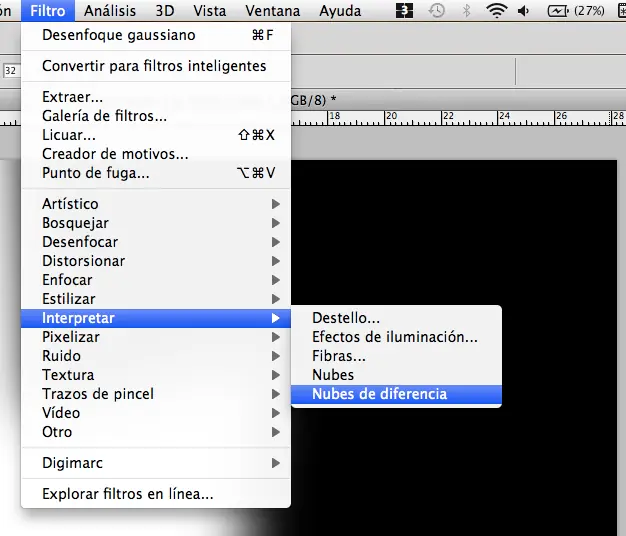The width and height of the screenshot is (626, 536).
Task: Open the Extraer dialog
Action: 156,97
